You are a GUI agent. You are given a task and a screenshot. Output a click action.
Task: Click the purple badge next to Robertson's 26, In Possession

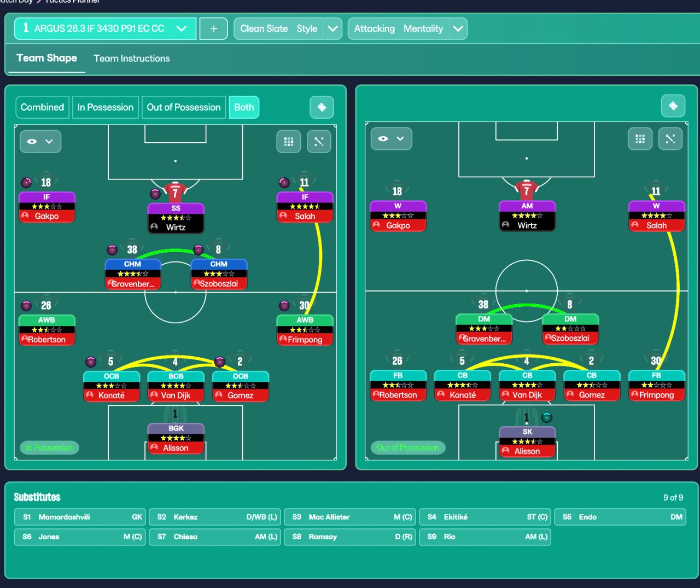tap(26, 306)
